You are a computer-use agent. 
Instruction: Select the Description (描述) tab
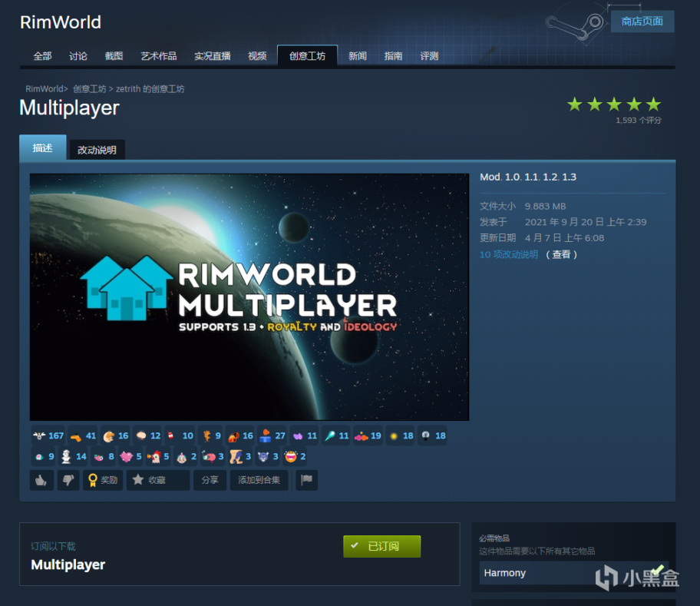click(43, 147)
